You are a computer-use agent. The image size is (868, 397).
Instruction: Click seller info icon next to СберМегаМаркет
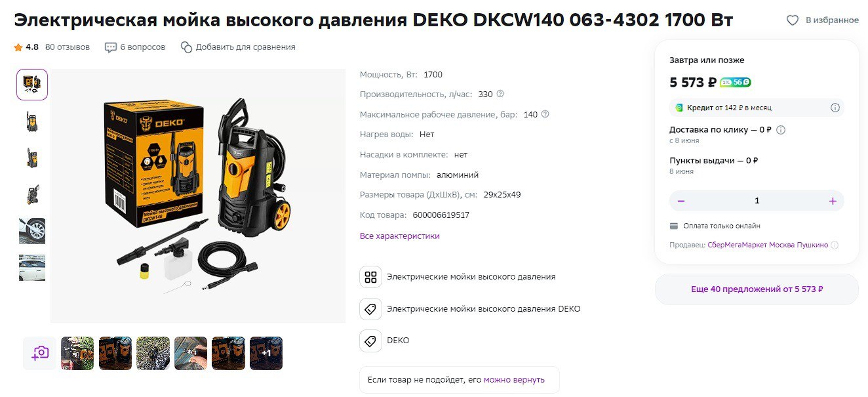point(835,245)
